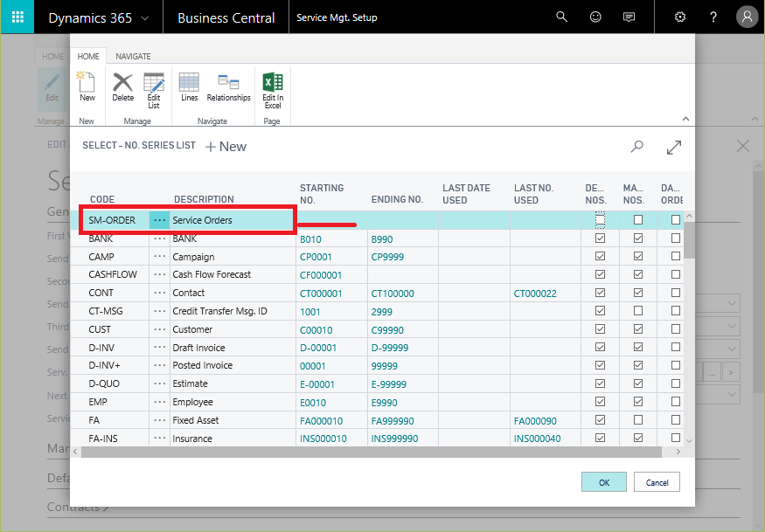Viewport: 765px width, 532px height.
Task: Click the Cancel button
Action: click(x=657, y=482)
